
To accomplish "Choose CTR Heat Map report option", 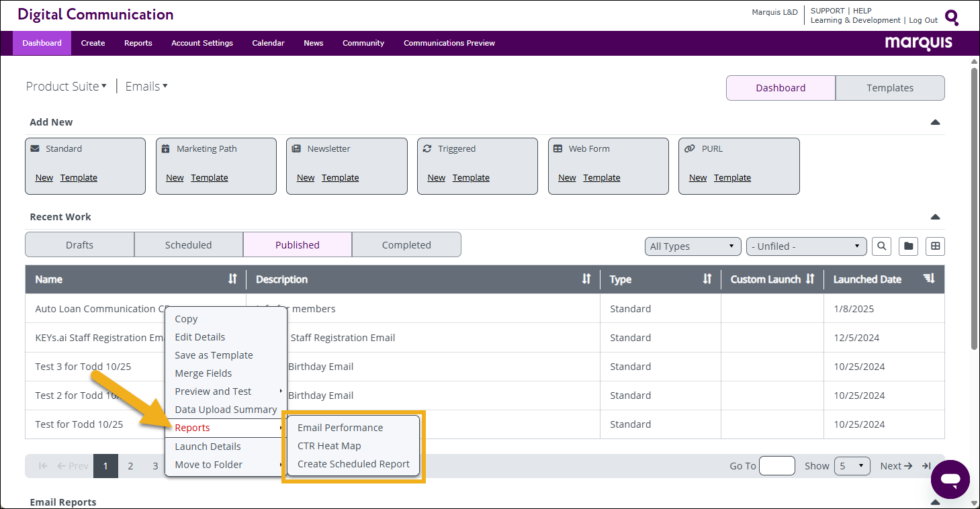I will pyautogui.click(x=329, y=446).
